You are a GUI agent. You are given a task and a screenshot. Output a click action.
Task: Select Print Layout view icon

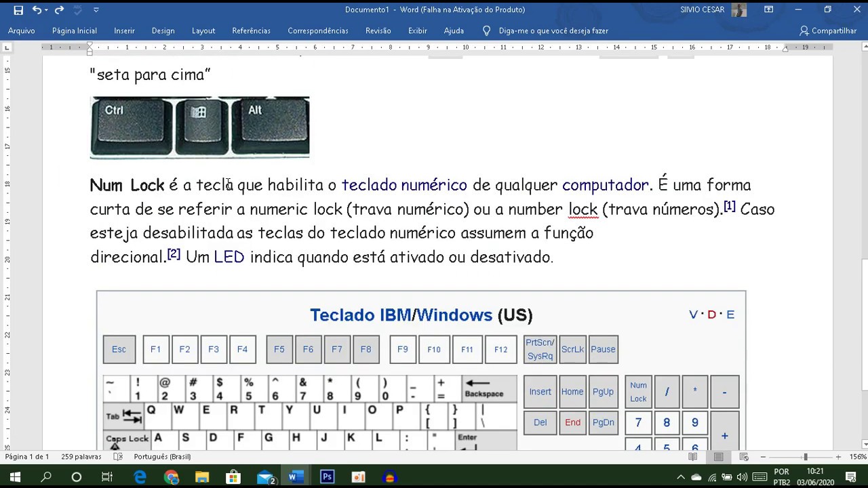point(718,457)
